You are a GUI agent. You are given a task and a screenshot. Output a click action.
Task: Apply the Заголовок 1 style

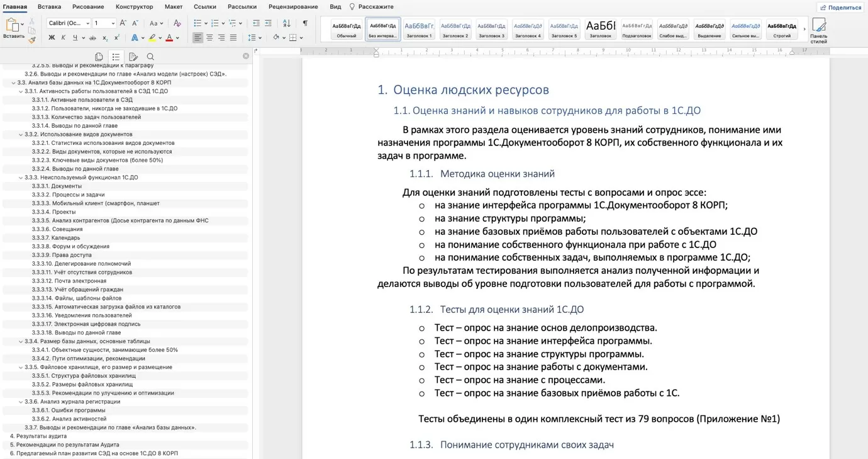(419, 29)
